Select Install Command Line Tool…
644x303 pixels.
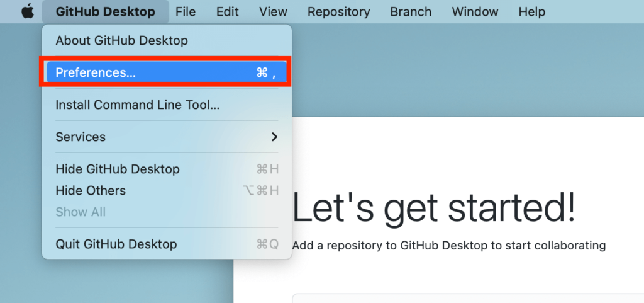tap(167, 105)
